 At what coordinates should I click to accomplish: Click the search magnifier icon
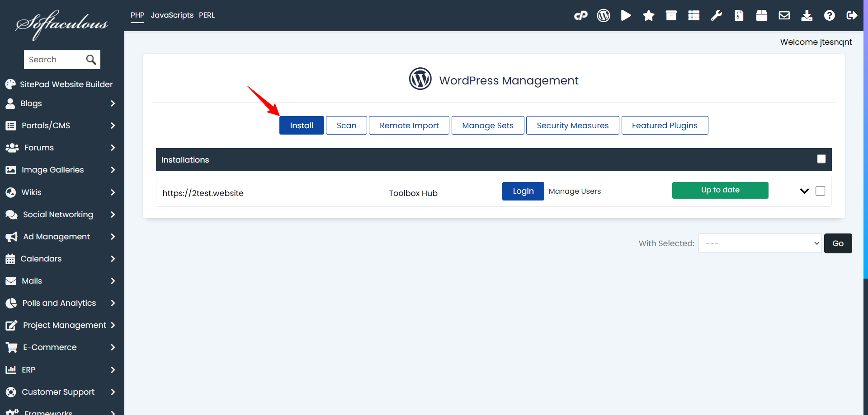[91, 60]
